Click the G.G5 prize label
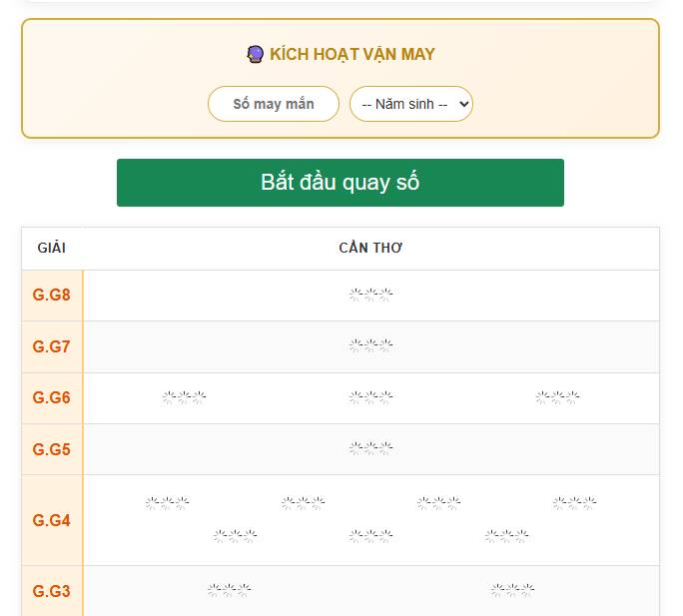This screenshot has height=616, width=683. [x=51, y=449]
